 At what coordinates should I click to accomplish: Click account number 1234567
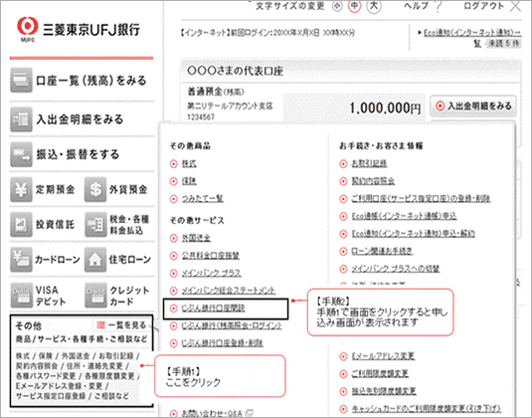point(201,117)
